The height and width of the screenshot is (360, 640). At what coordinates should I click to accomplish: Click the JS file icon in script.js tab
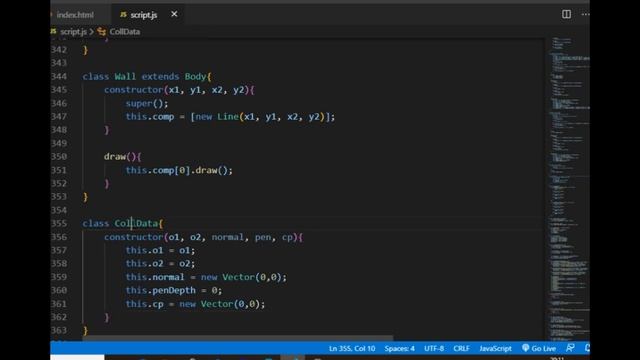(x=123, y=15)
